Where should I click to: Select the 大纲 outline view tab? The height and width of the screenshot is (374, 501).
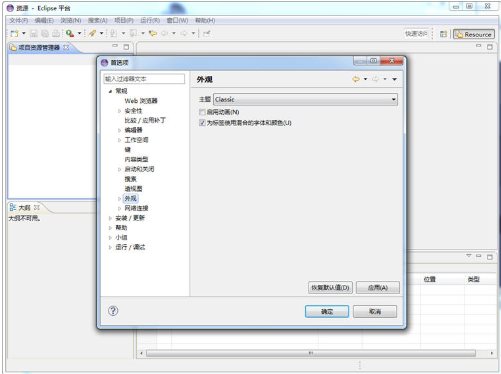24,208
